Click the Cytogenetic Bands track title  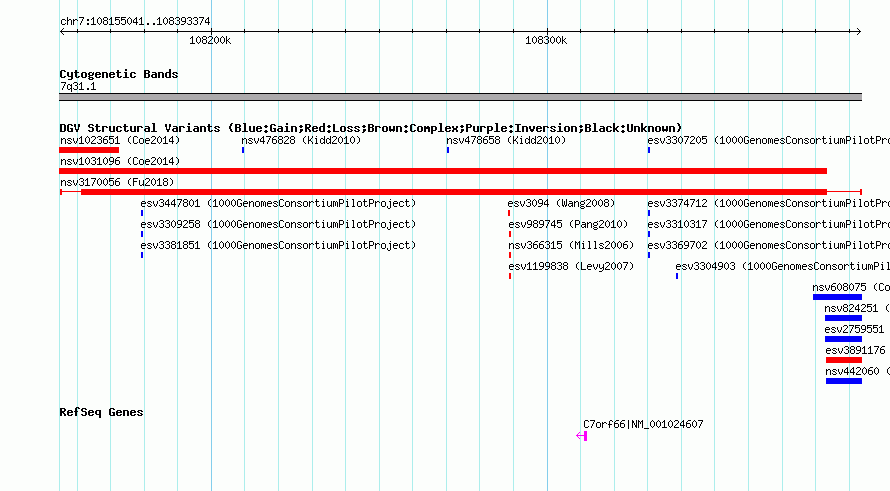click(119, 74)
